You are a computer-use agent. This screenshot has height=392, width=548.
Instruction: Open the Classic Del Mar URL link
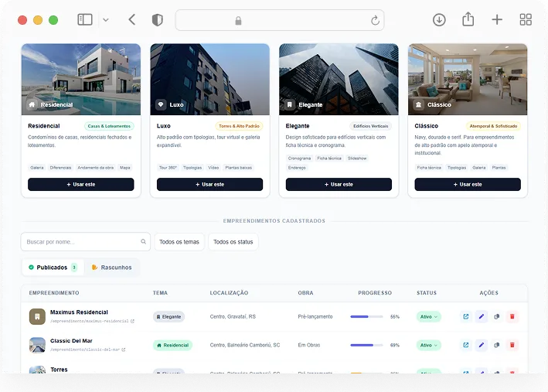(x=87, y=349)
